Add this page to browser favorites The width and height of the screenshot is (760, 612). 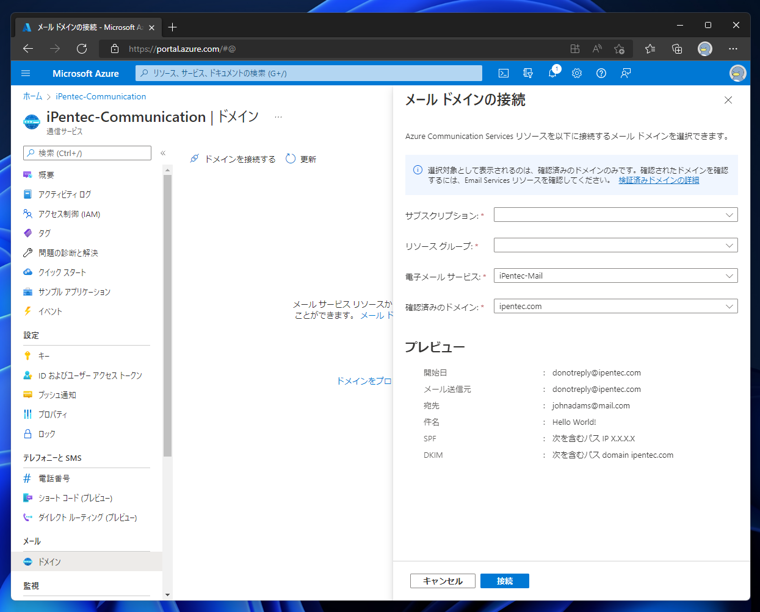pyautogui.click(x=619, y=49)
